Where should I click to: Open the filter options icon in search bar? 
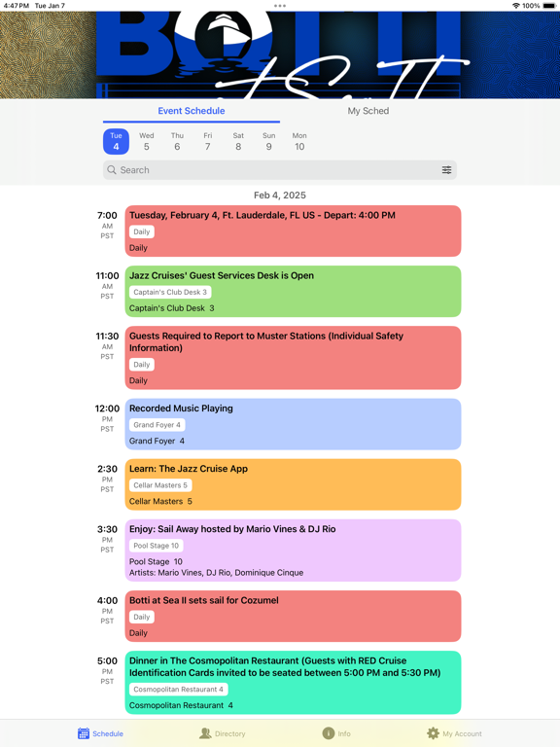tap(446, 170)
